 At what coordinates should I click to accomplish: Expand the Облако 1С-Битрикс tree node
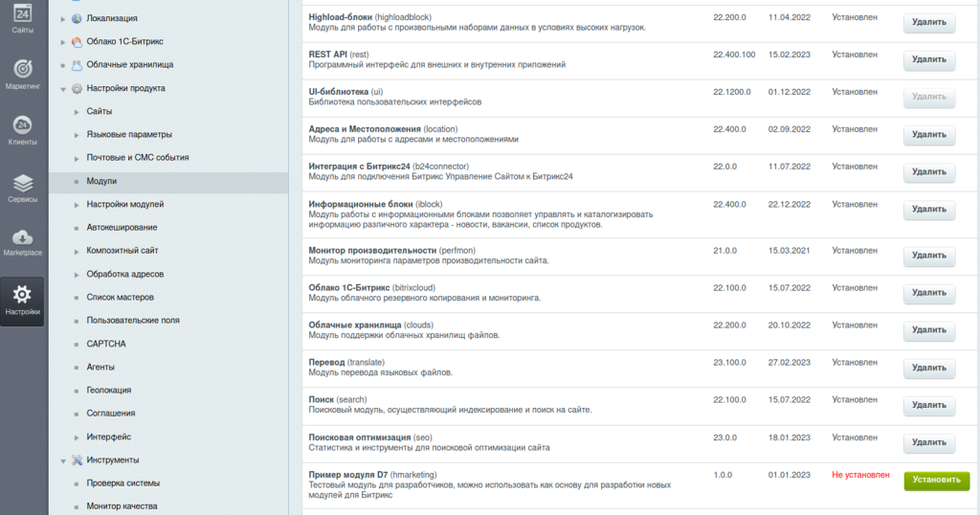62,42
